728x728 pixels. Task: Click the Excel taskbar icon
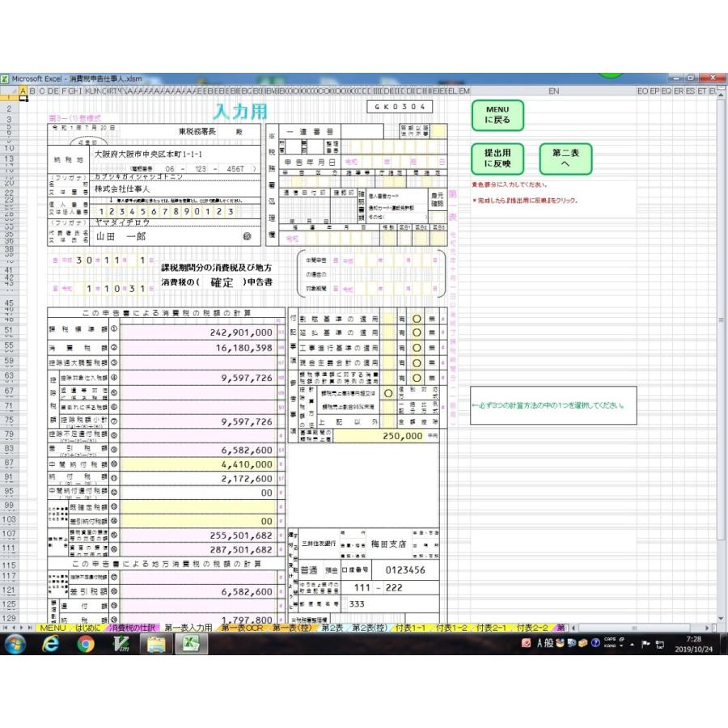point(193,644)
